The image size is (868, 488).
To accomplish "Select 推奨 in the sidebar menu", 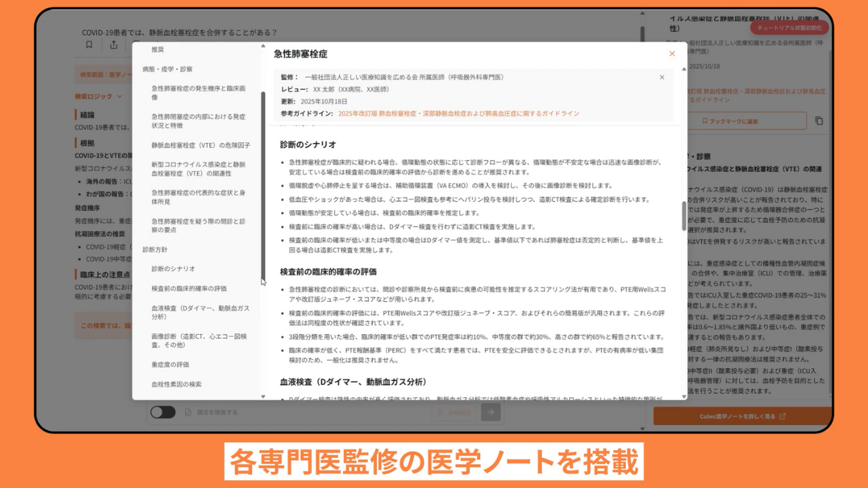I will [x=159, y=49].
